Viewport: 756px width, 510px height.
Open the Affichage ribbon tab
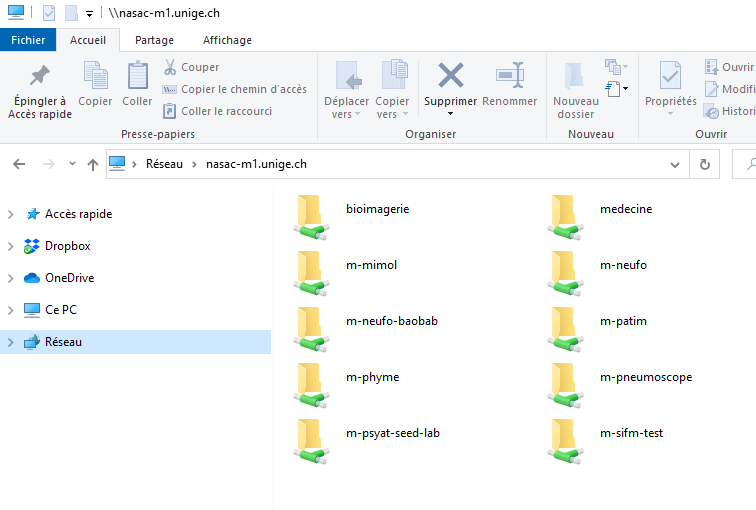click(x=227, y=40)
